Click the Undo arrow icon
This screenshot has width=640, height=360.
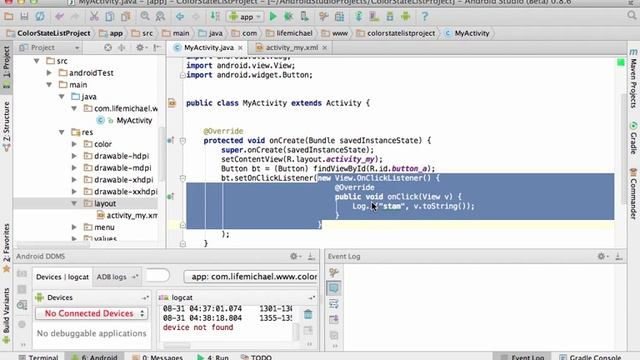pyautogui.click(x=60, y=17)
